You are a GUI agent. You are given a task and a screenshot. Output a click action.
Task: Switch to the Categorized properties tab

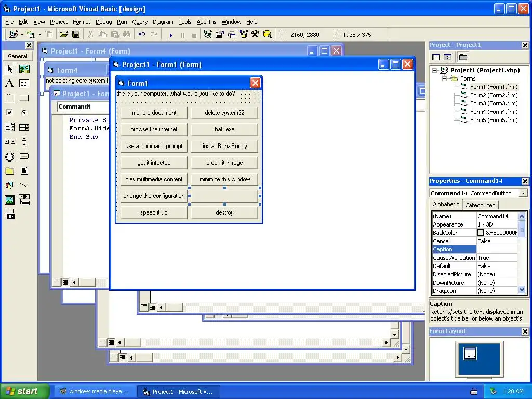(x=480, y=205)
